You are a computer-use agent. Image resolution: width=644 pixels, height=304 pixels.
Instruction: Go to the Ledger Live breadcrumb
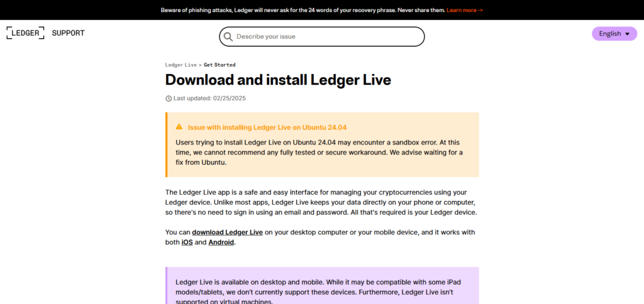(180, 65)
